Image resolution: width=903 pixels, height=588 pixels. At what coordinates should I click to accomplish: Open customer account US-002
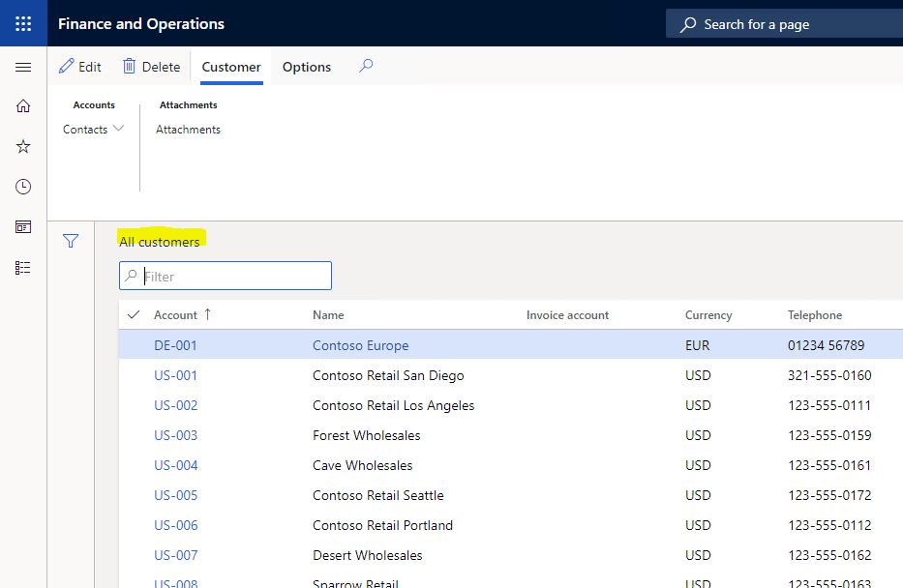coord(175,405)
